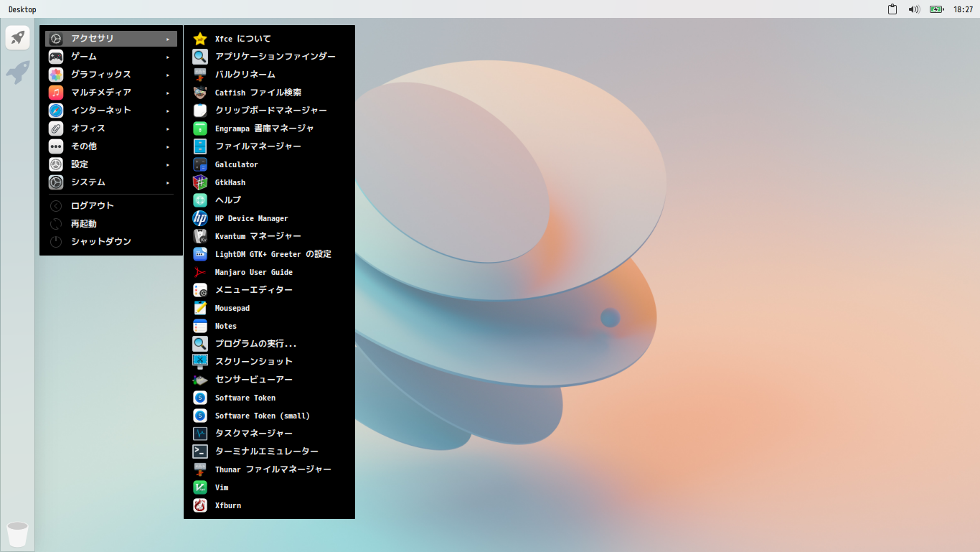
Task: Click the スクリーンショット monitor icon
Action: 200,362
